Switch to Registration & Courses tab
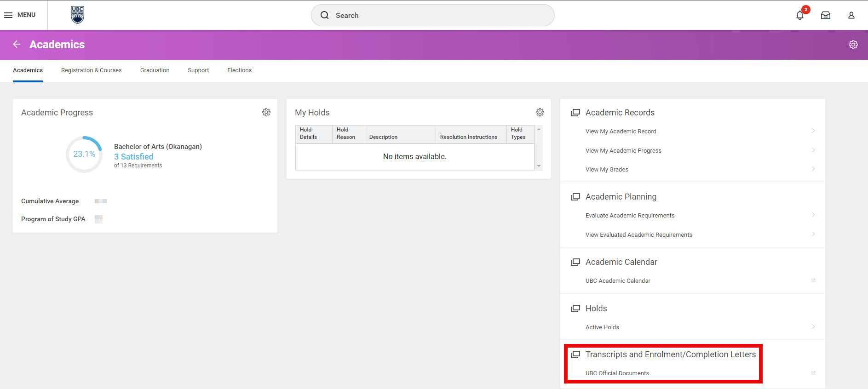Image resolution: width=868 pixels, height=389 pixels. pos(92,70)
